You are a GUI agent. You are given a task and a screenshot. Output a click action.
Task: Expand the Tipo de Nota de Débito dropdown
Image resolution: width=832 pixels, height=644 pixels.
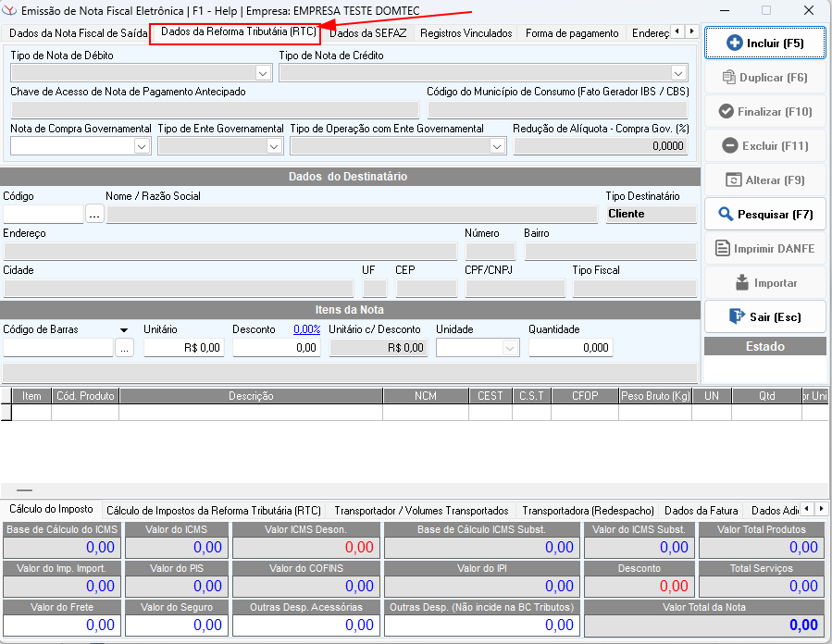point(262,72)
